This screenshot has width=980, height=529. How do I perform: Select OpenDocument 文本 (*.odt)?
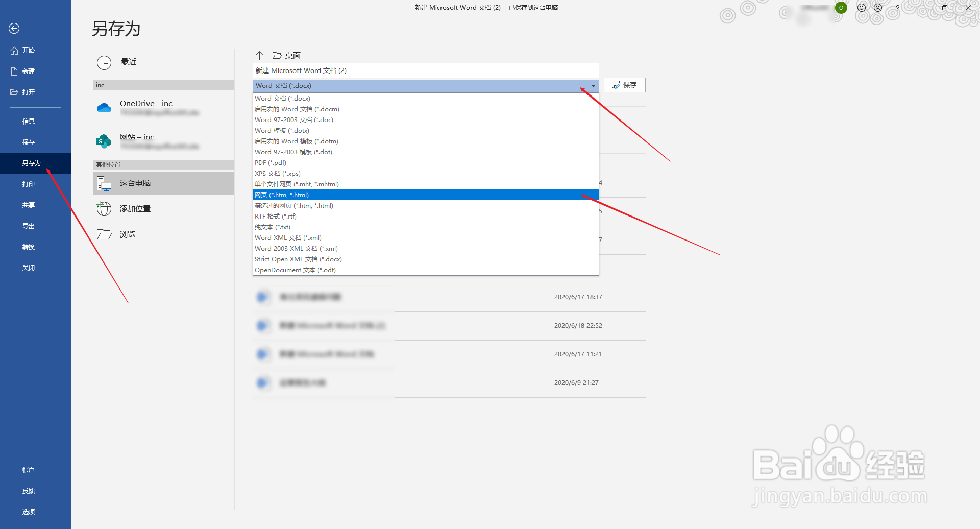click(x=426, y=270)
